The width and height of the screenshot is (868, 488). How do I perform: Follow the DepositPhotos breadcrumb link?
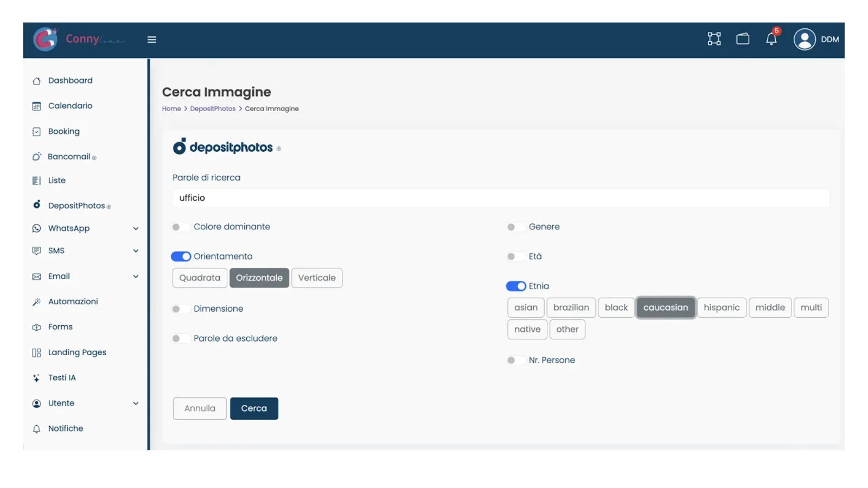click(213, 109)
